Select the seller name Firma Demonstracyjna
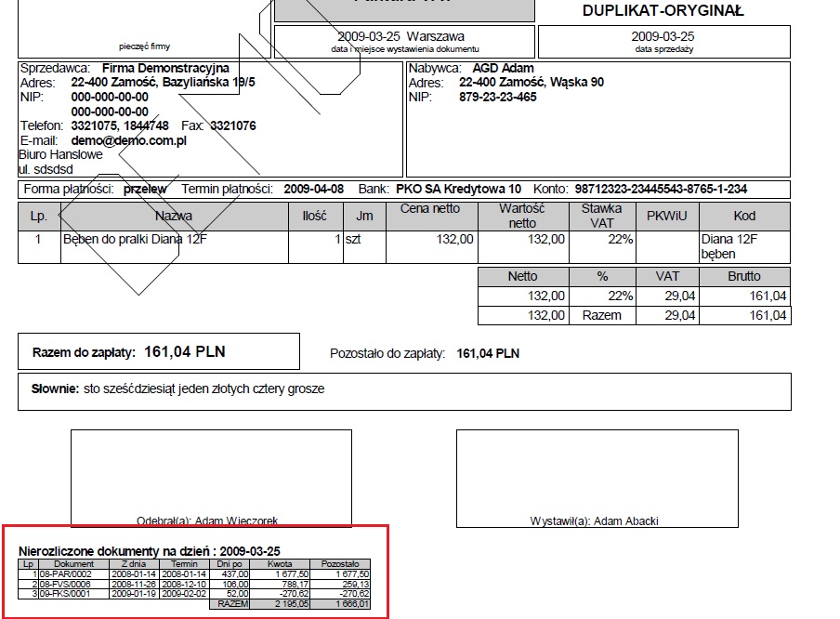840x619 pixels. tap(165, 69)
